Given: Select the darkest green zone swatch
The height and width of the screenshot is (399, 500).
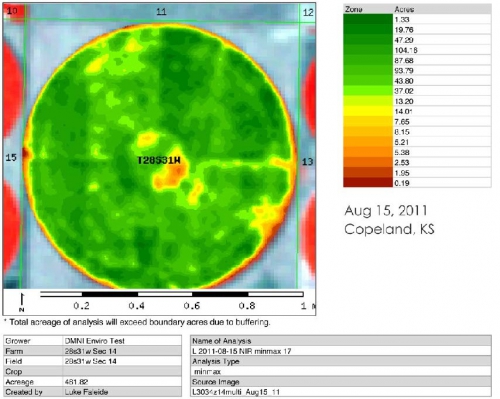Looking at the screenshot, I should [368, 19].
